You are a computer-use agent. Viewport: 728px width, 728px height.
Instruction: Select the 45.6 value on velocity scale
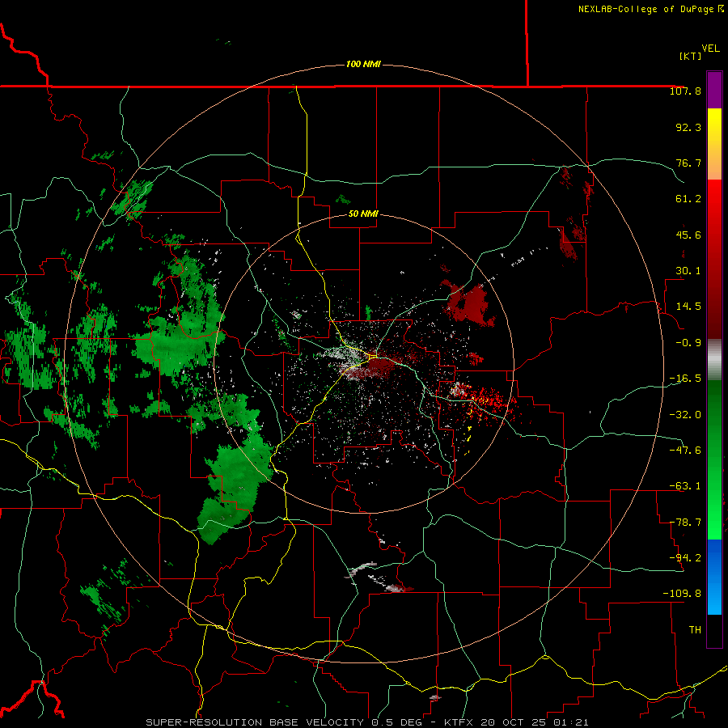688,235
